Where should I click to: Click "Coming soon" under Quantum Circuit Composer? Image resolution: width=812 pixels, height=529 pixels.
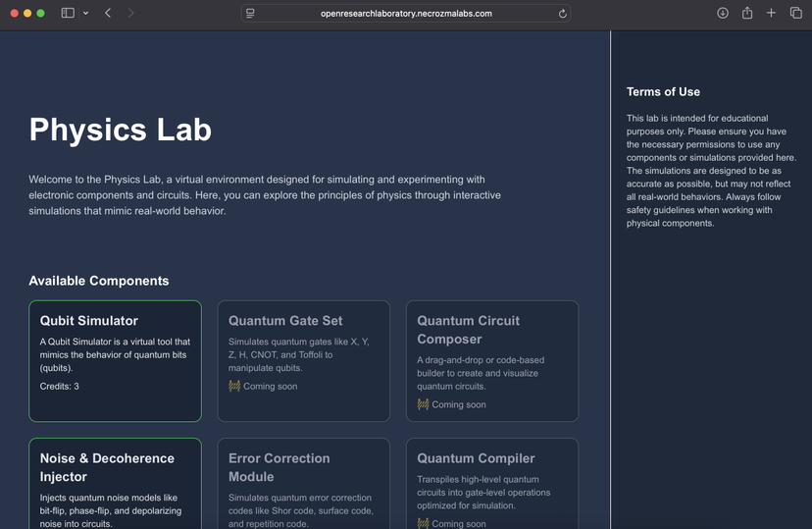[459, 404]
